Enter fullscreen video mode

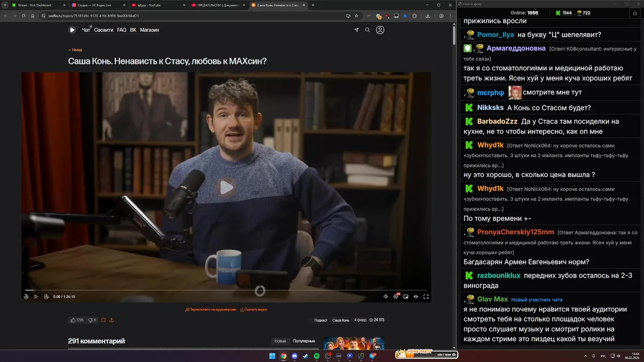(x=426, y=297)
